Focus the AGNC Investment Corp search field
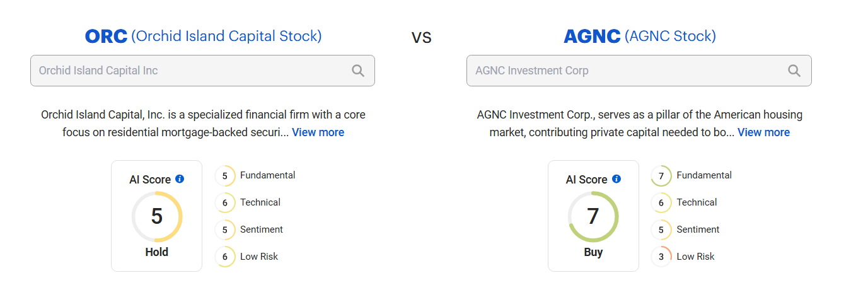 pyautogui.click(x=624, y=71)
